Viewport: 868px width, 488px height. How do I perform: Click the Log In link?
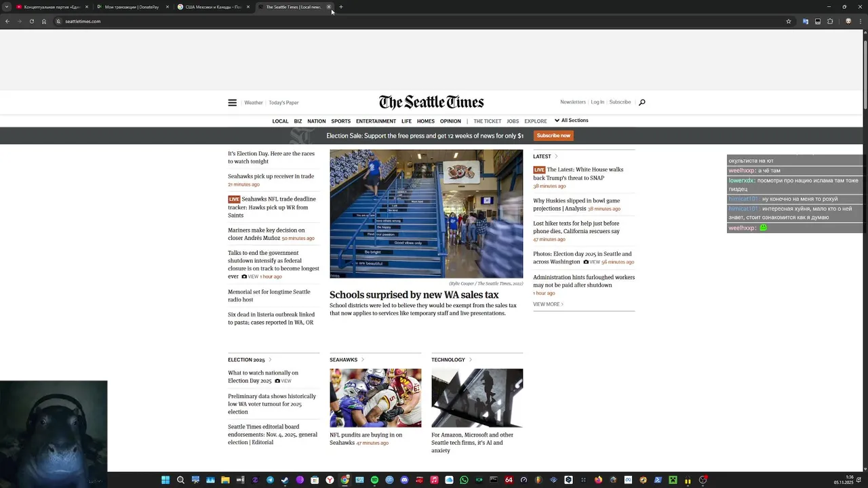[x=597, y=102]
